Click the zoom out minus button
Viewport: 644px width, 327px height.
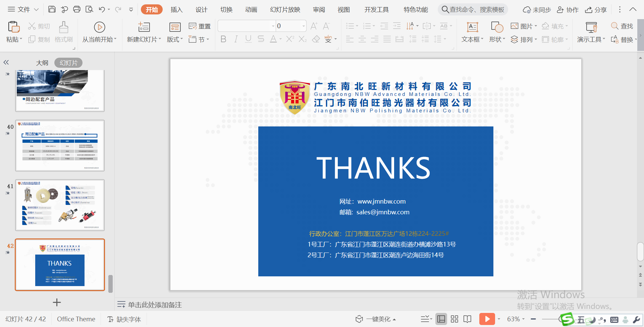click(533, 319)
